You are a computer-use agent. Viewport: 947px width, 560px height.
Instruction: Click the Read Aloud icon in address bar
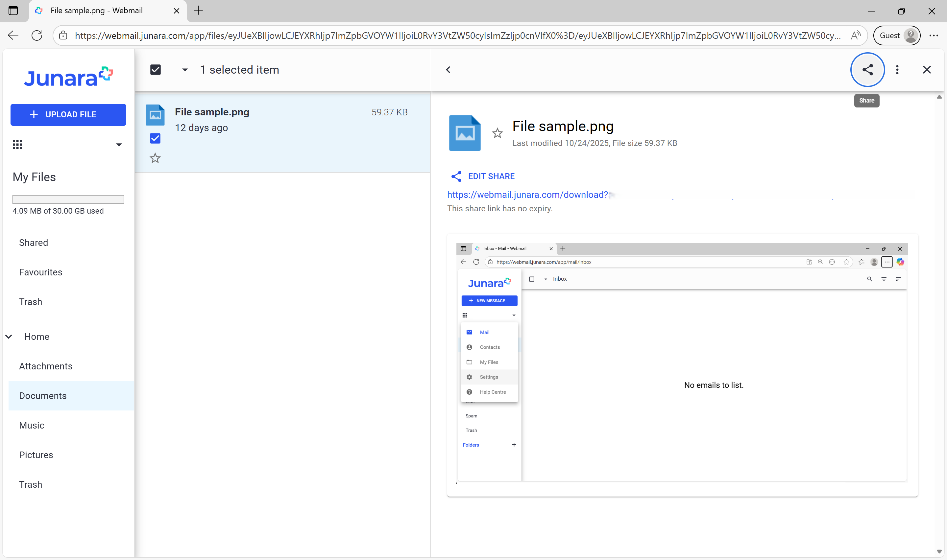855,35
